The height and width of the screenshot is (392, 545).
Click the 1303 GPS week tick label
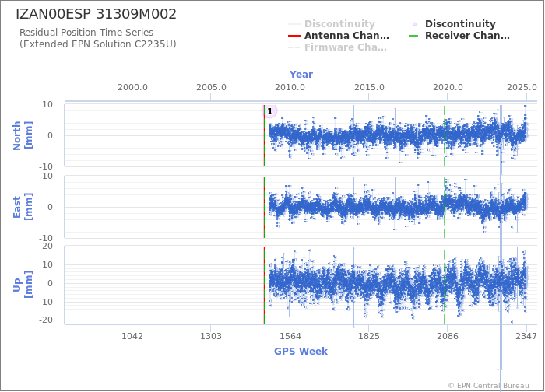click(211, 336)
